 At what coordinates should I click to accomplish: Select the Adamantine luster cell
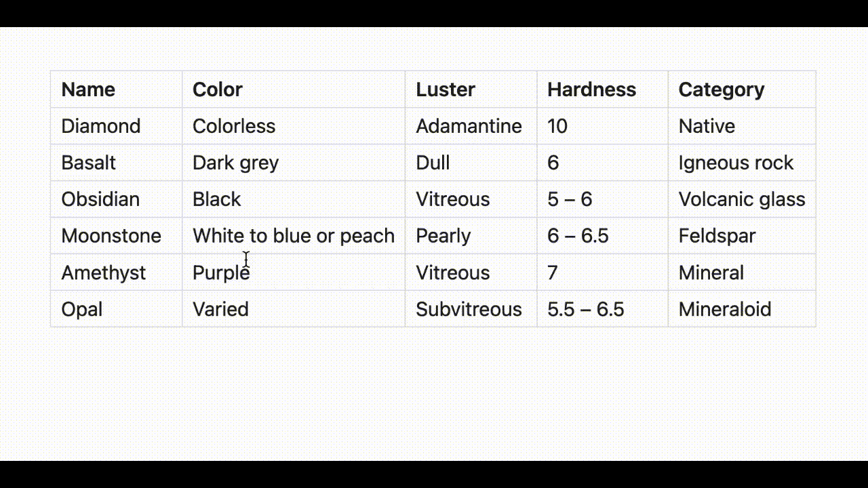click(x=469, y=126)
